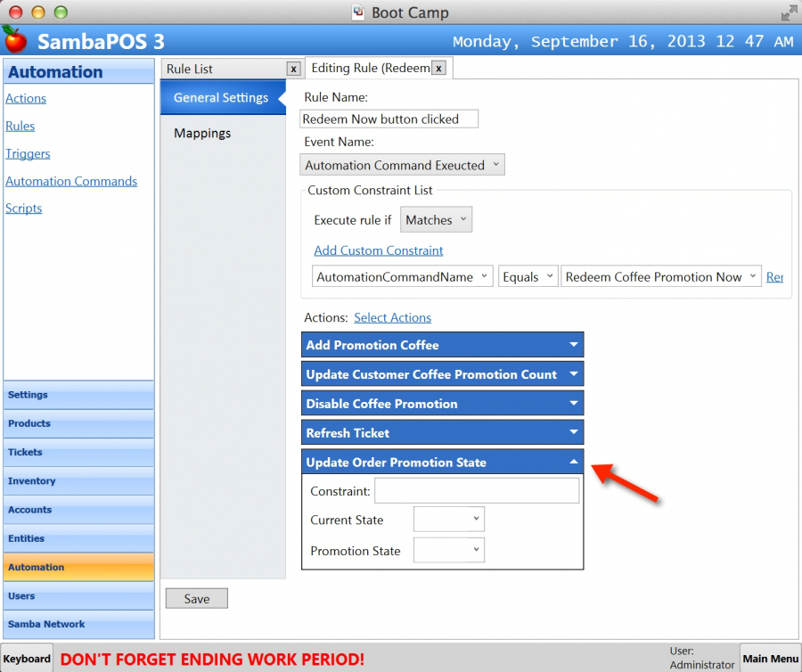Open Automation Commands in the sidebar
Viewport: 802px width, 672px height.
pos(71,181)
